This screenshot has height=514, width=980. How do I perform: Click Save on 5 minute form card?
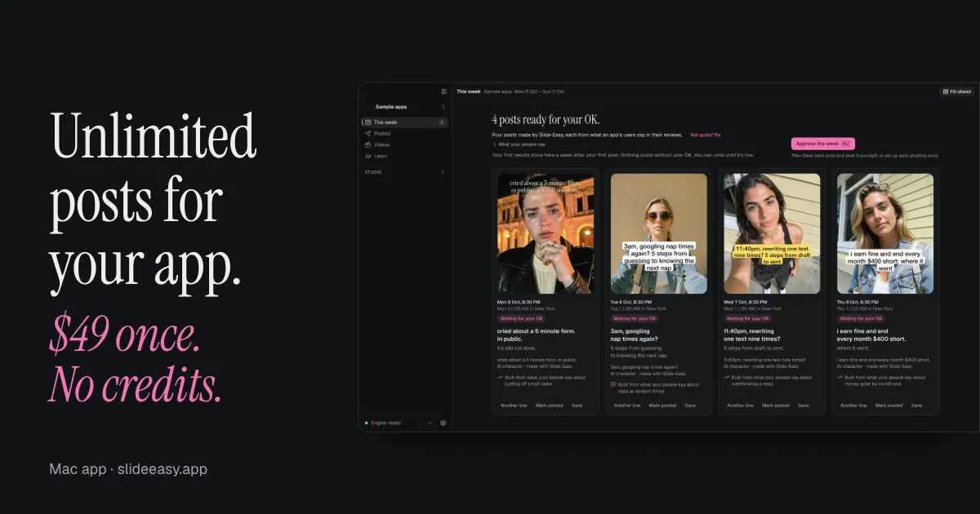577,405
